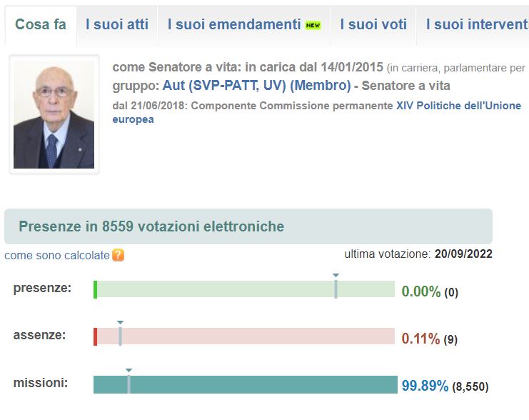This screenshot has width=529, height=420.
Task: Click the green NEW badge icon
Action: point(313,25)
